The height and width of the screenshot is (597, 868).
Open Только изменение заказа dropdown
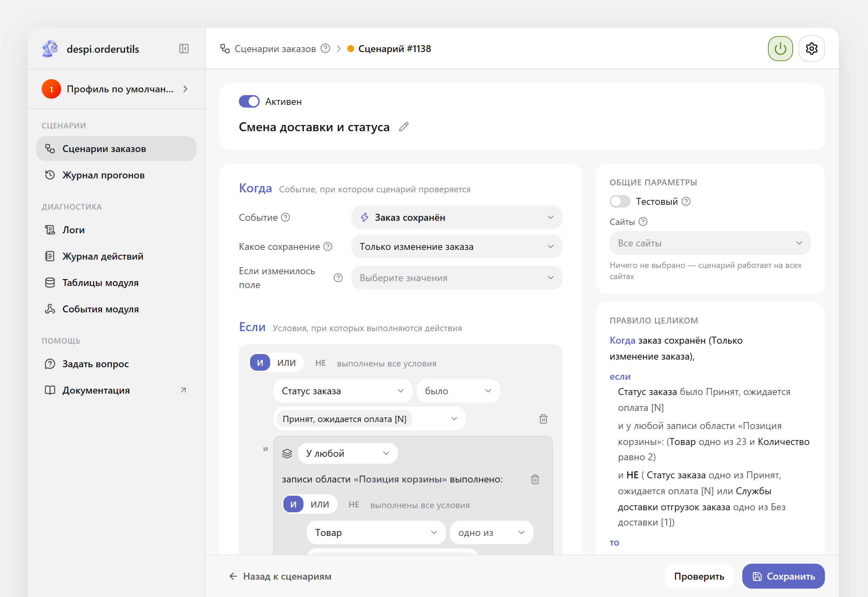457,246
